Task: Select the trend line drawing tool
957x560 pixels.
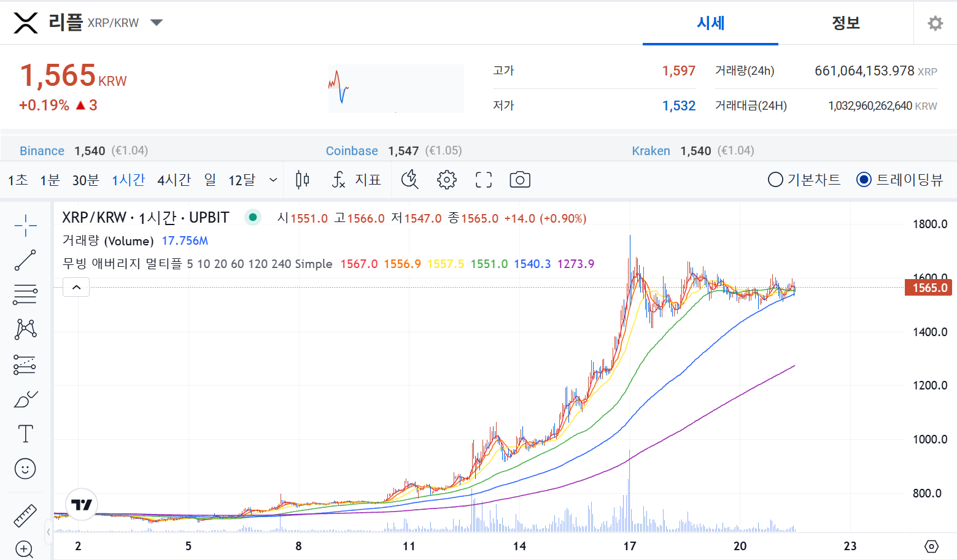Action: pos(26,260)
